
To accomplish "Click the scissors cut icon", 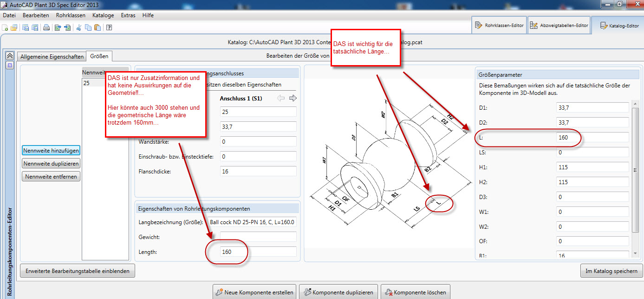I will pyautogui.click(x=79, y=27).
